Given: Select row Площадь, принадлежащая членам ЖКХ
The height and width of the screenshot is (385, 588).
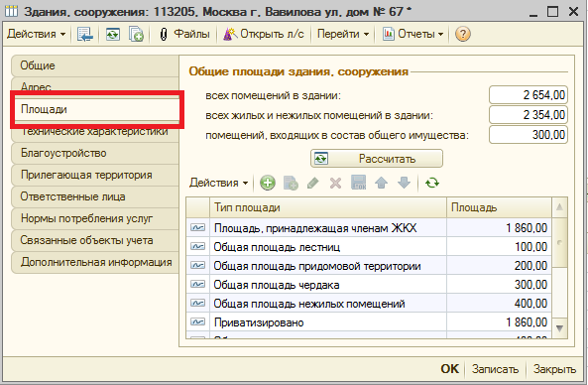Looking at the screenshot, I should click(x=369, y=228).
